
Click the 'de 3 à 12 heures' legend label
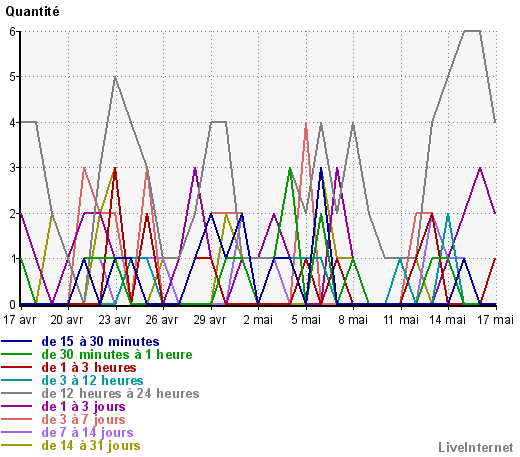click(92, 381)
